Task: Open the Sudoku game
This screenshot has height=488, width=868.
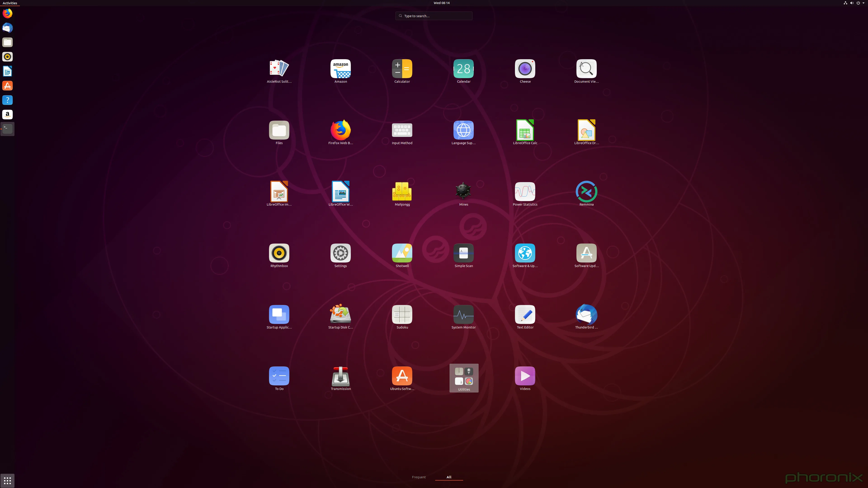Action: point(402,317)
